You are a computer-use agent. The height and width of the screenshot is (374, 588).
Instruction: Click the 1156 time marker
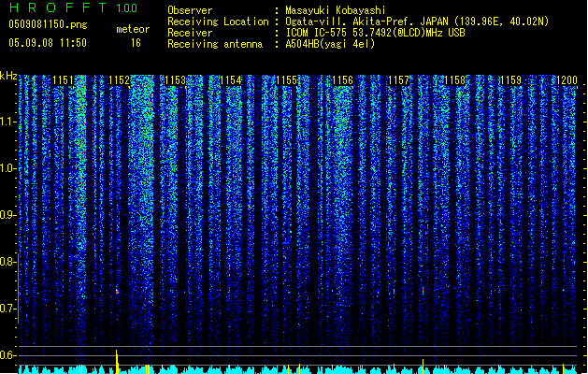click(x=342, y=80)
